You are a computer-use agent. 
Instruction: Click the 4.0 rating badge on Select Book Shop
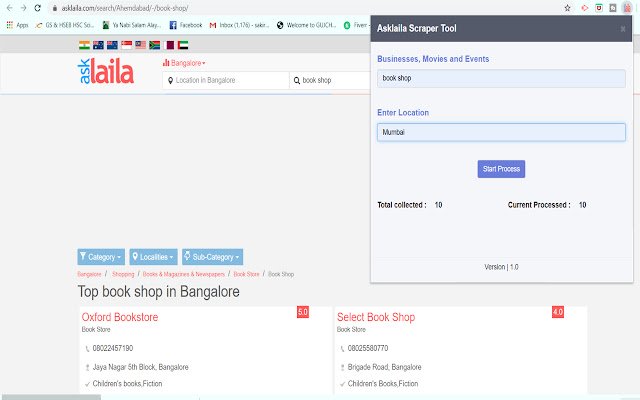(x=558, y=312)
